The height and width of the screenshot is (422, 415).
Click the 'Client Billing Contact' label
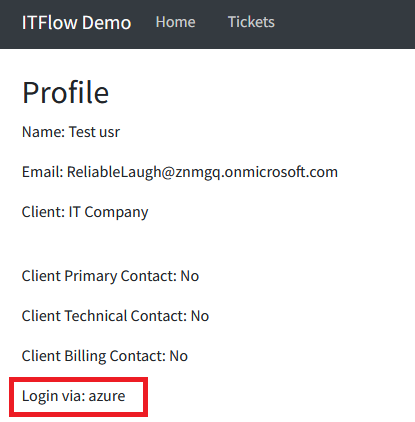pos(93,356)
